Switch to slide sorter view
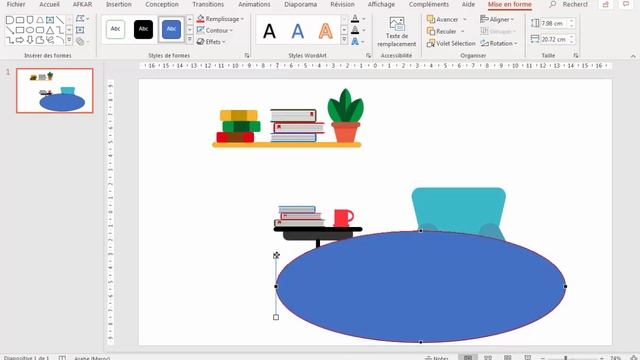The width and height of the screenshot is (640, 360). [x=488, y=358]
